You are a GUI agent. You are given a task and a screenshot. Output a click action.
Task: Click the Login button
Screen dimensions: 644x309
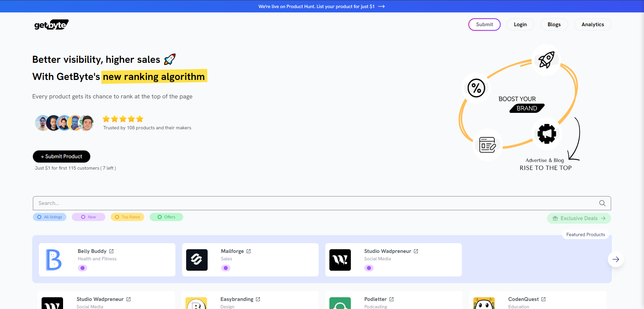pyautogui.click(x=520, y=25)
